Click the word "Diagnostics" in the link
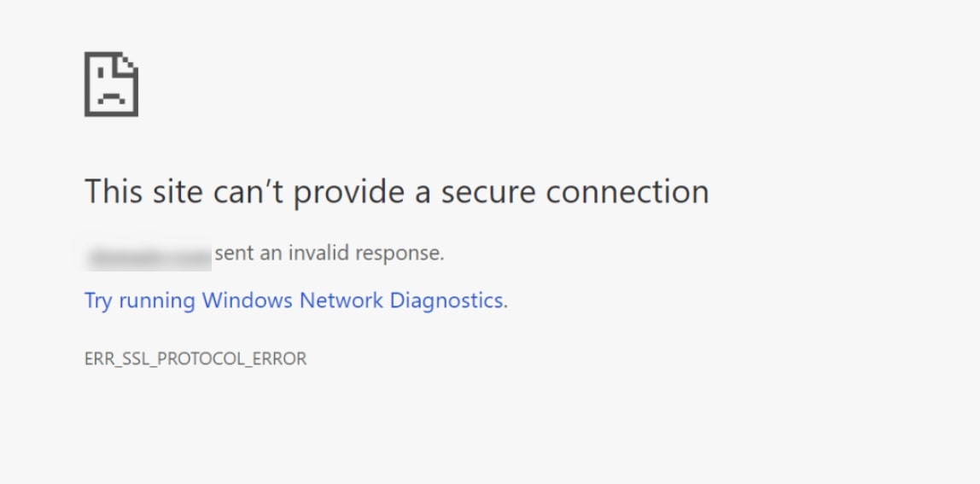 (446, 300)
